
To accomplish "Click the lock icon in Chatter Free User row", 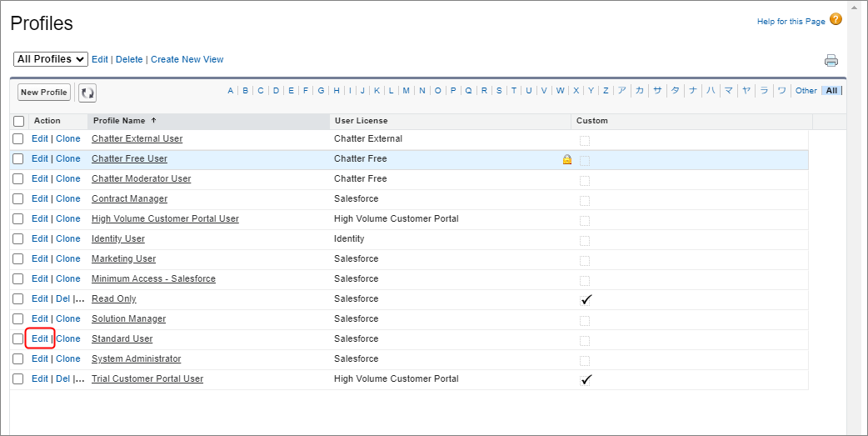I will click(x=566, y=159).
